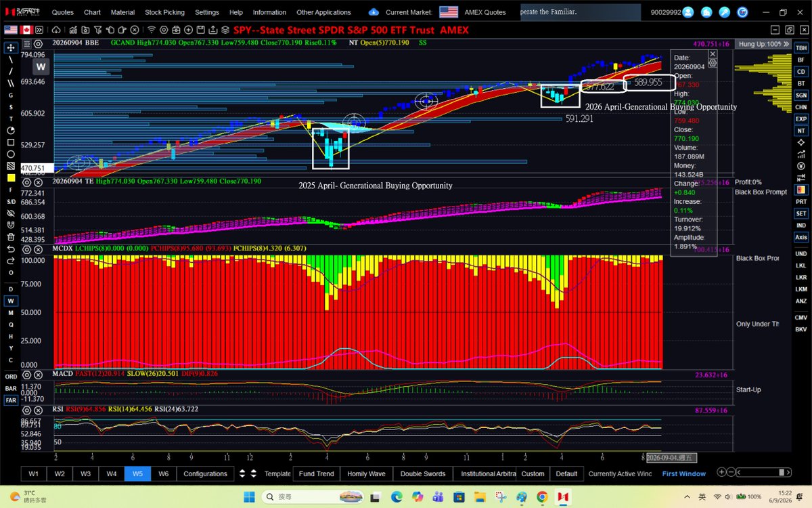Switch to the monthly M period

(x=11, y=313)
